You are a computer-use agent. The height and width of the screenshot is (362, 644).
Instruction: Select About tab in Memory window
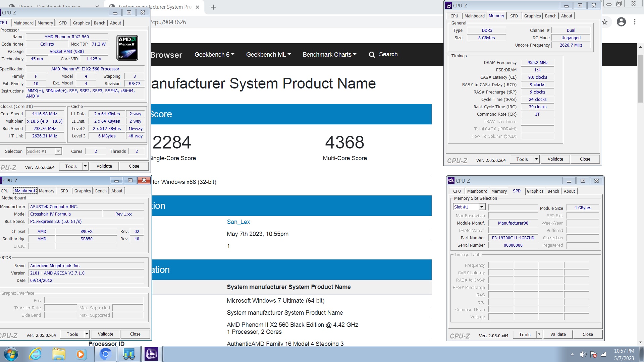567,16
